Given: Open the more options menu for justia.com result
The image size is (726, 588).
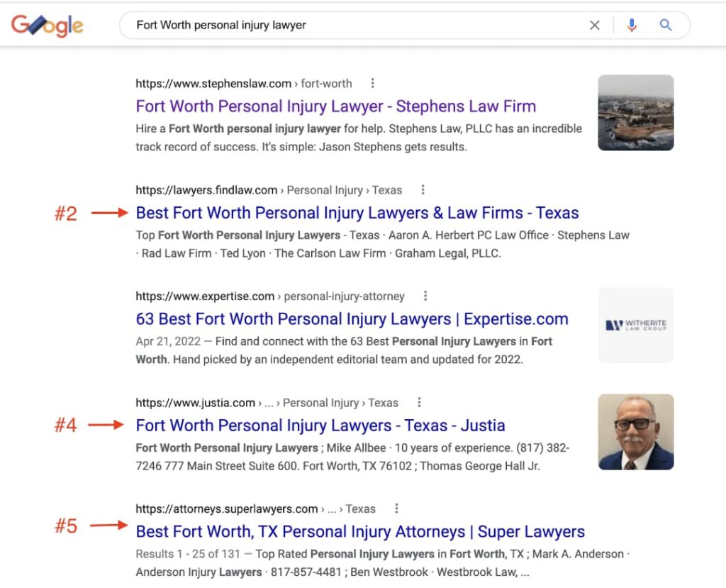Looking at the screenshot, I should 419,403.
